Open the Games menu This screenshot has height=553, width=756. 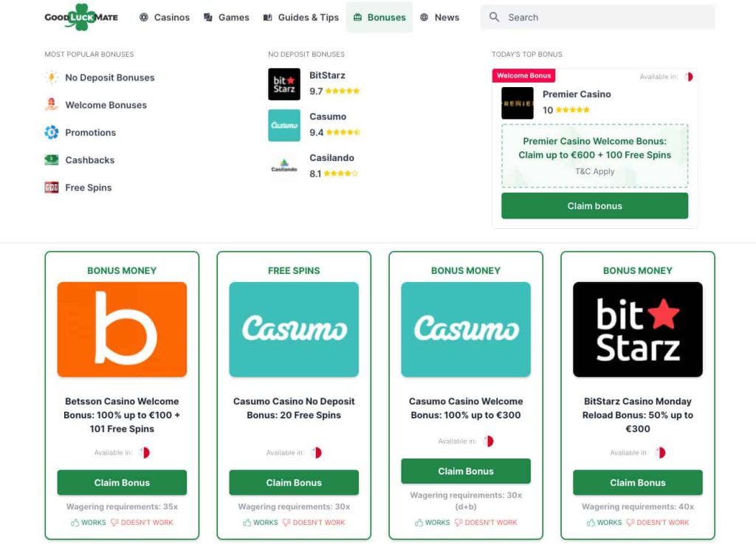point(227,18)
